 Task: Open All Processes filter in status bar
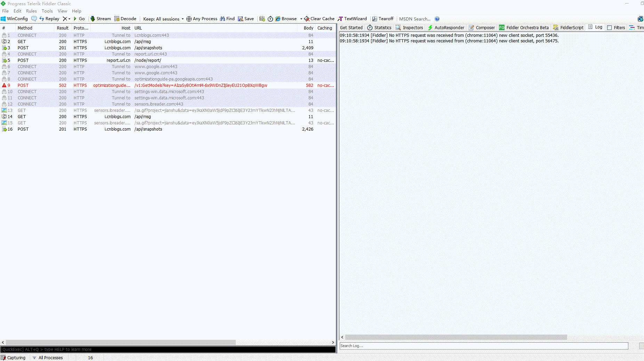click(48, 358)
